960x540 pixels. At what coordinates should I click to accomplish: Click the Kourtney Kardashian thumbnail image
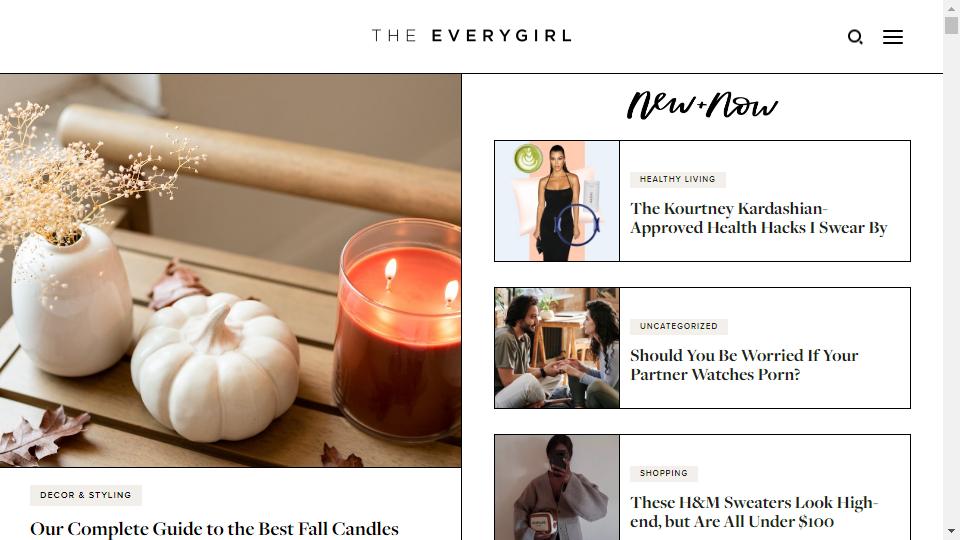tap(557, 201)
